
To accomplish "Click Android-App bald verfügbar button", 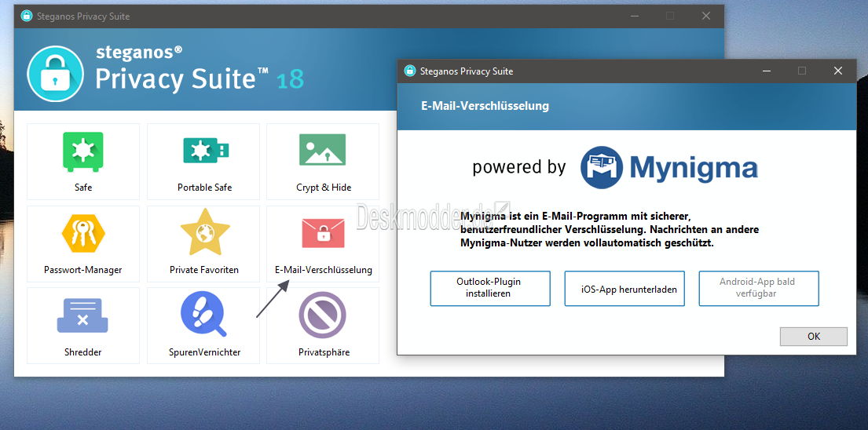I will click(x=758, y=288).
